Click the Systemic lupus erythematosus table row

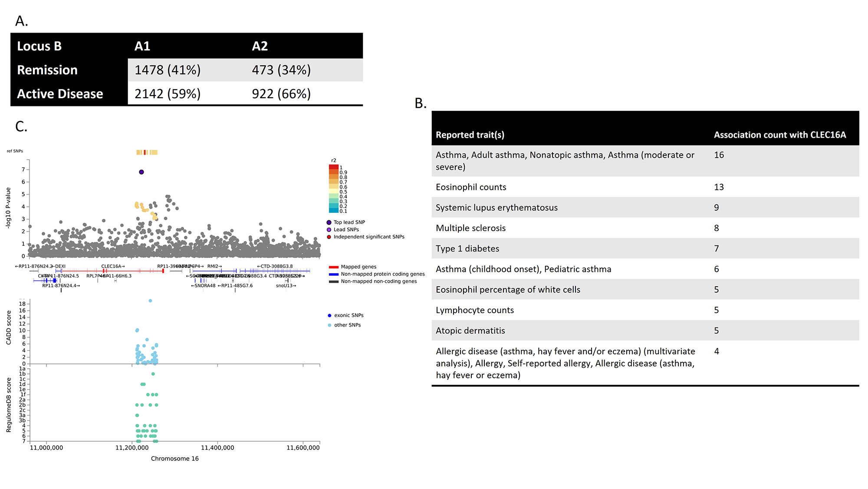[496, 208]
